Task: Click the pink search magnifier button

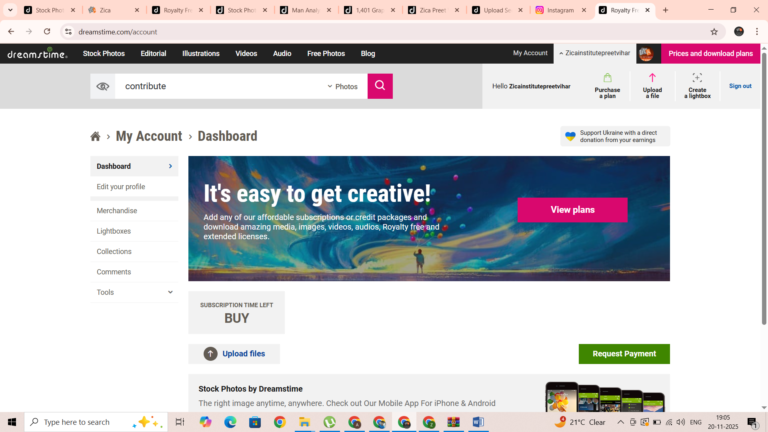Action: (x=380, y=86)
